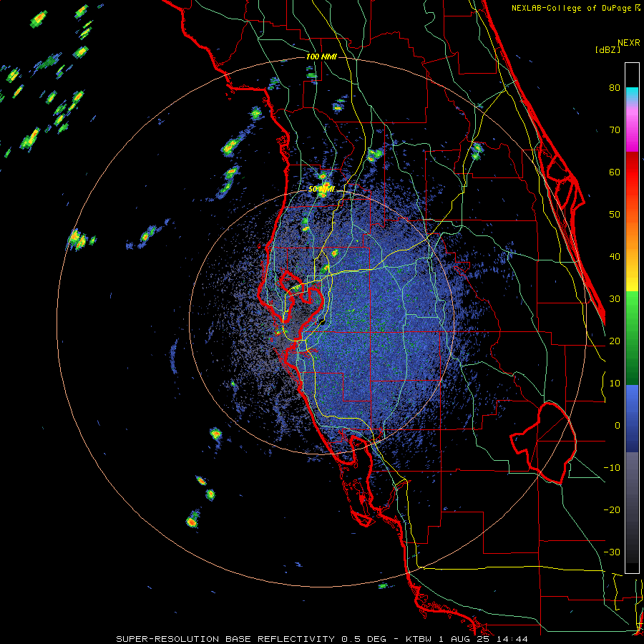This screenshot has width=644, height=644.
Task: Click the 14:44 timestamp in the caption
Action: pos(513,639)
